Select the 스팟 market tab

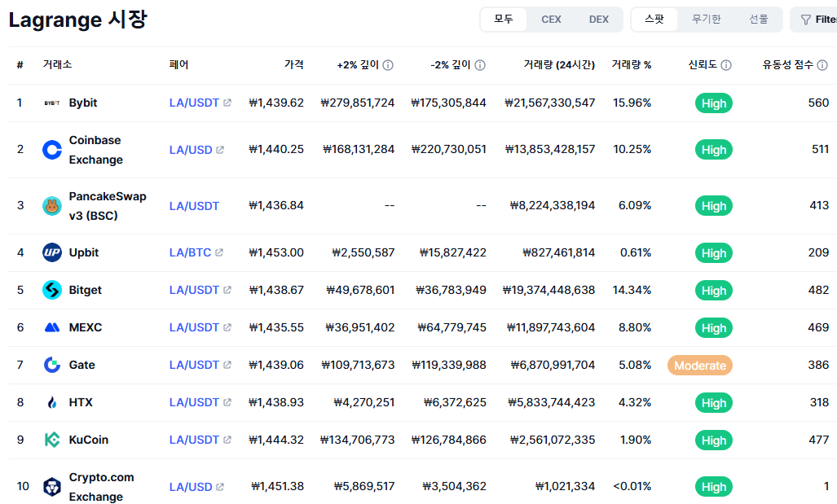click(x=654, y=20)
